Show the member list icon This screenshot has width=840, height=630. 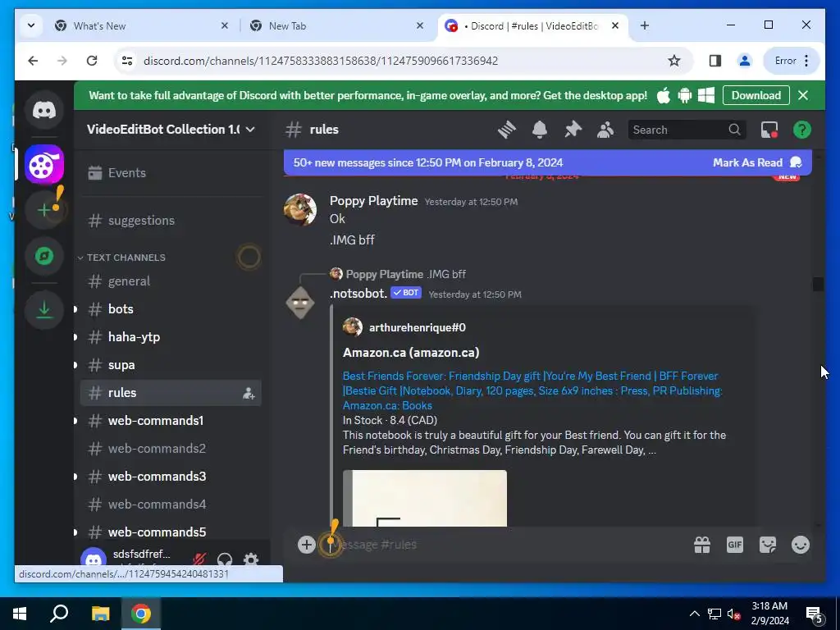(605, 130)
